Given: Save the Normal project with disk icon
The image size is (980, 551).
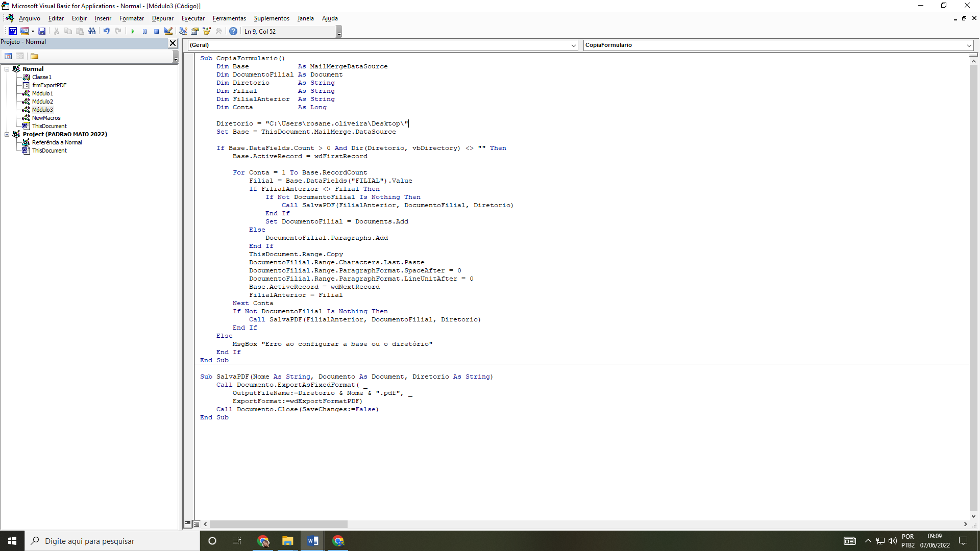Looking at the screenshot, I should tap(42, 31).
